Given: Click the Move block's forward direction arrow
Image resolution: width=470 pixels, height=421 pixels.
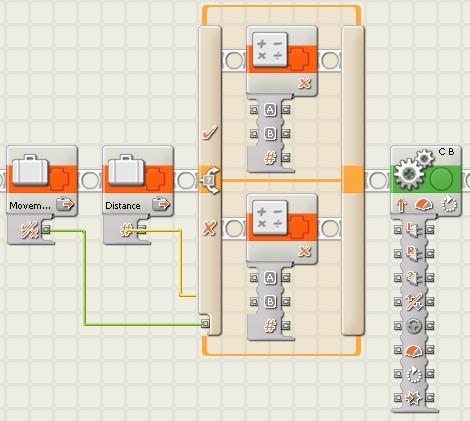Looking at the screenshot, I should (401, 204).
